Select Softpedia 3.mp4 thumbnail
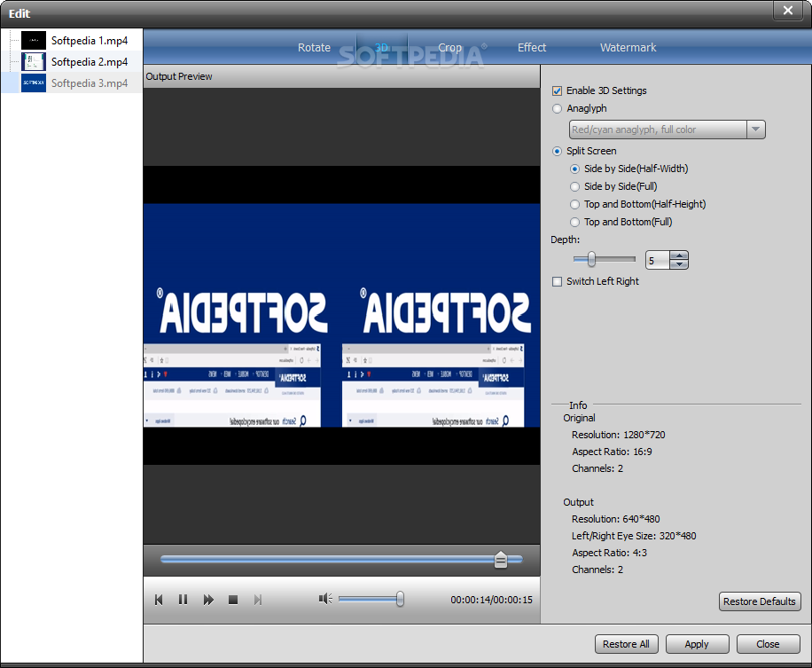 34,83
